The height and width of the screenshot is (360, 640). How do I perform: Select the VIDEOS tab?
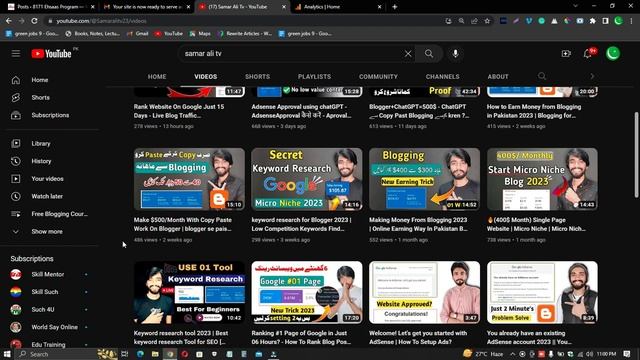tap(206, 77)
